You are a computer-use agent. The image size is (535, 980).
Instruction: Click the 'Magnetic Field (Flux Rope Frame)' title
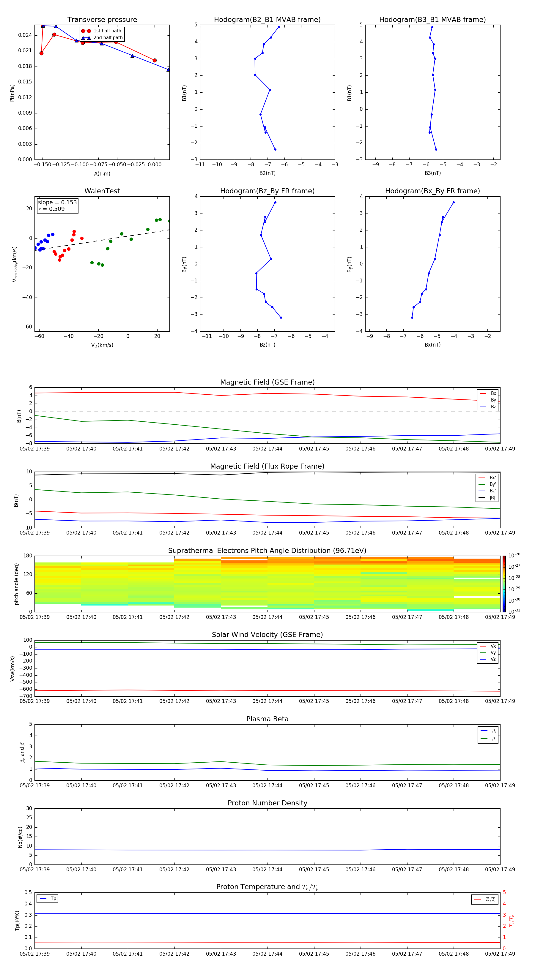pos(267,467)
